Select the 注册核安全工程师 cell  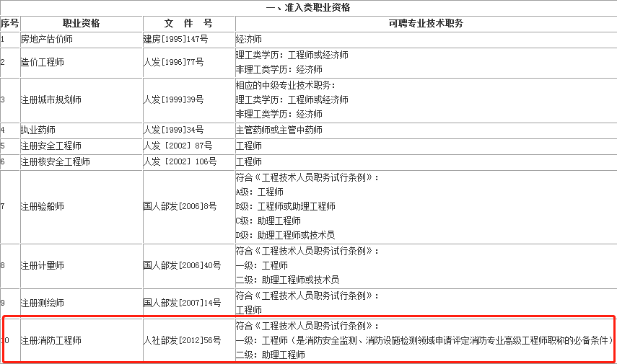pos(56,161)
